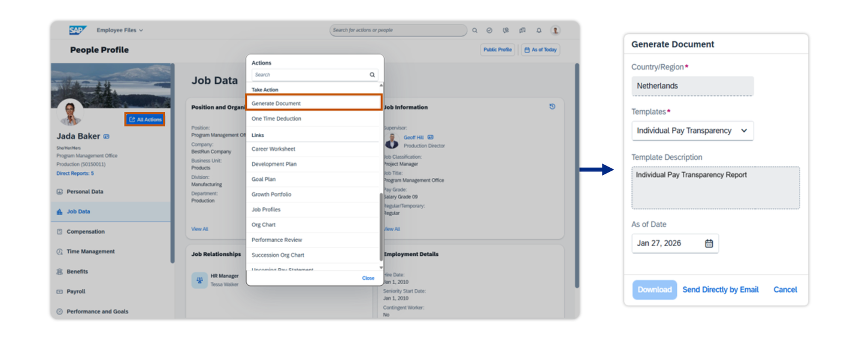This screenshot has height=362, width=850.
Task: Open Growth Portfolio from Actions list
Action: click(314, 195)
